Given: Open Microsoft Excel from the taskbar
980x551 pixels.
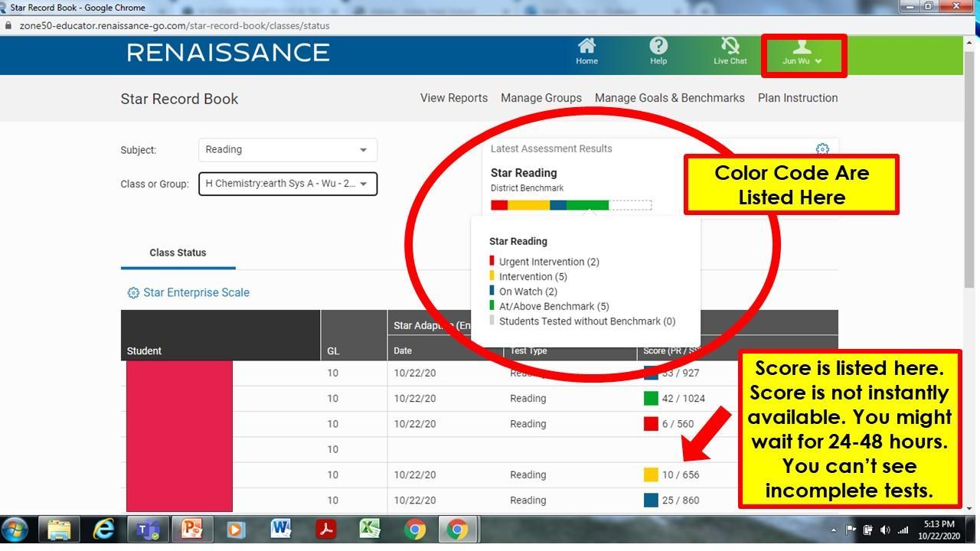Looking at the screenshot, I should [x=371, y=530].
